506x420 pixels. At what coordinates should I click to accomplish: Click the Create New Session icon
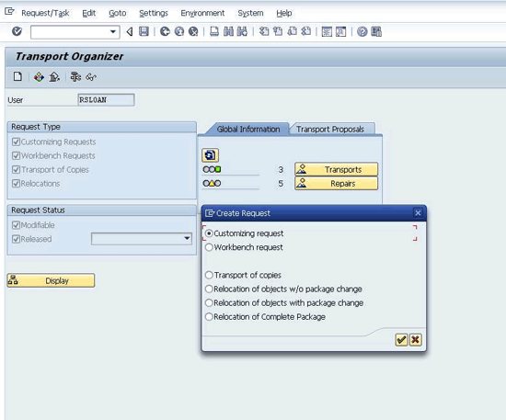pos(327,32)
